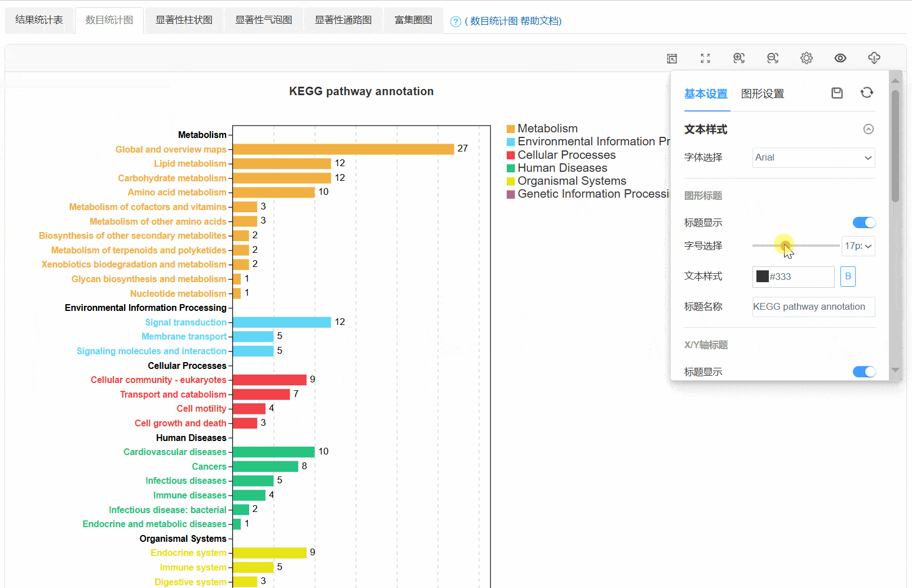Click the Human Diseases legend entry
Screen dimensions: 912x588
click(x=557, y=168)
